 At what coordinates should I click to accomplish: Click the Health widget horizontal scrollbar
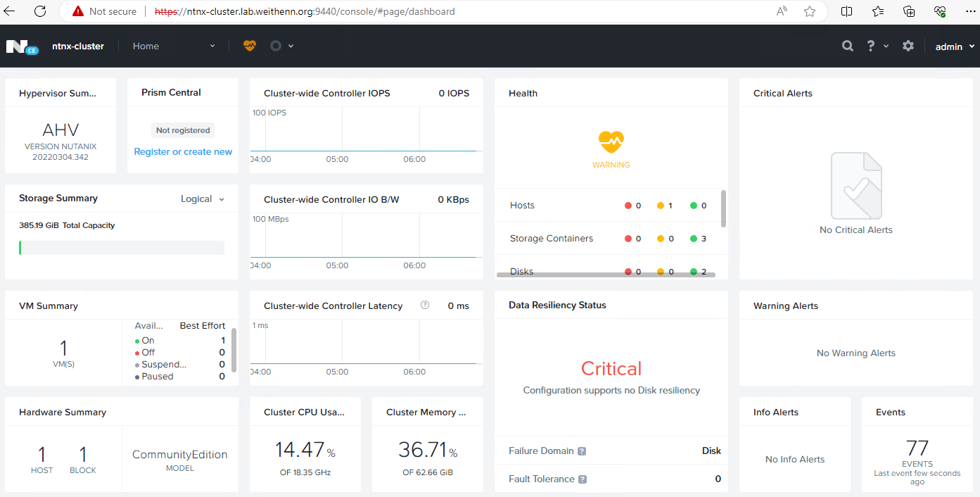606,275
